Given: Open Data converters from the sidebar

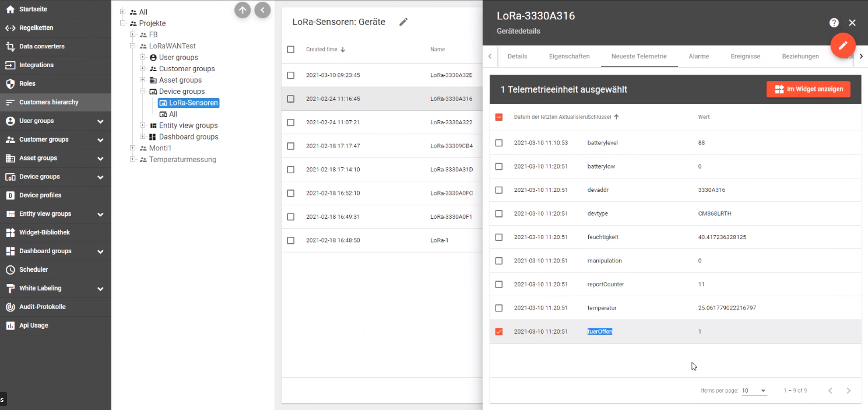Looking at the screenshot, I should (9, 46).
